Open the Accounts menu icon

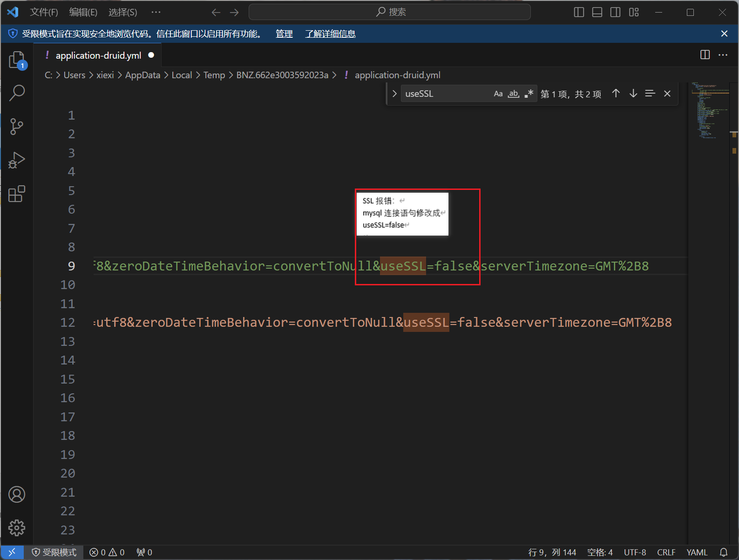tap(17, 494)
